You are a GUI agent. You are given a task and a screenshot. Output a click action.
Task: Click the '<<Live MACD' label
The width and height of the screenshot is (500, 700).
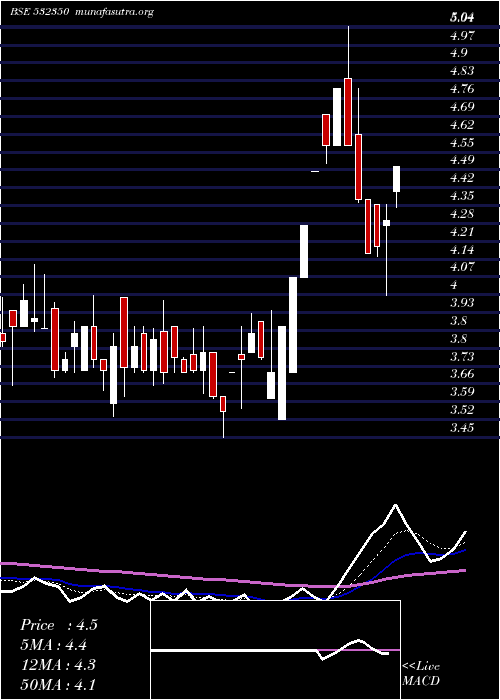[x=421, y=674]
